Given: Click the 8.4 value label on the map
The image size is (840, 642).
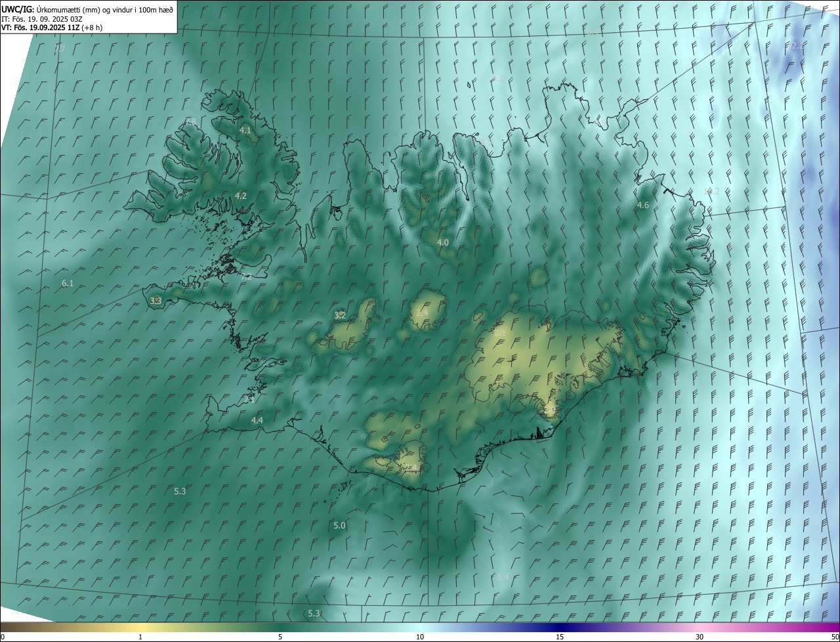Looking at the screenshot, I should pos(503,577).
